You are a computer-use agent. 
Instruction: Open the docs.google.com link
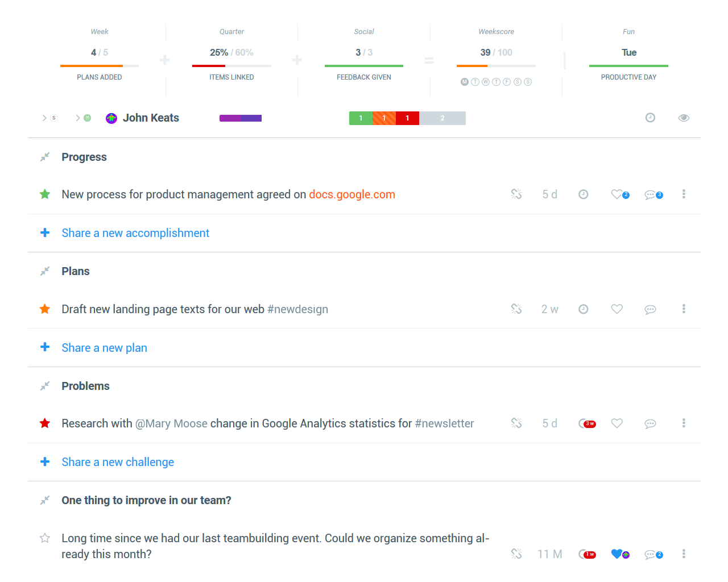pyautogui.click(x=351, y=194)
